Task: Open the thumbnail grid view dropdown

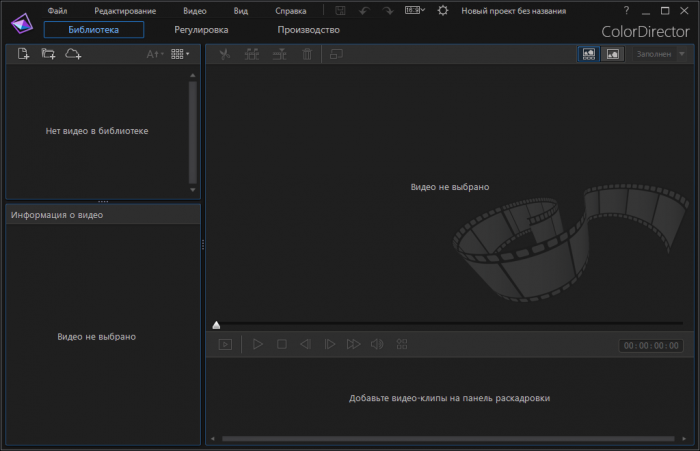Action: (x=179, y=54)
